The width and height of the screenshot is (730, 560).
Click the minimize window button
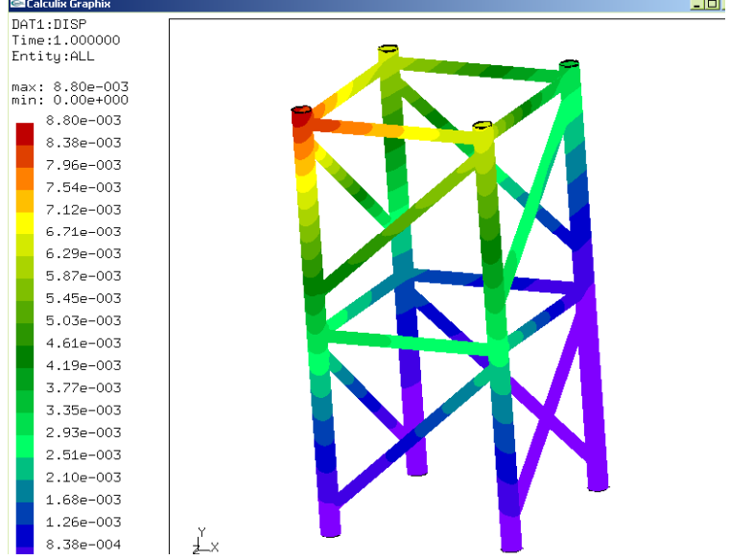coord(697,4)
